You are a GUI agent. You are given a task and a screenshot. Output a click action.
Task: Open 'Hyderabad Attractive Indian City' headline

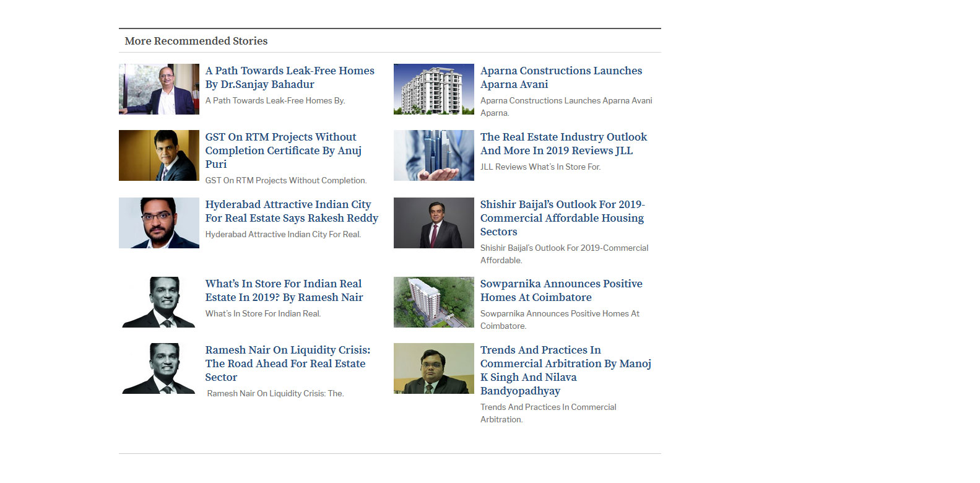pyautogui.click(x=292, y=211)
